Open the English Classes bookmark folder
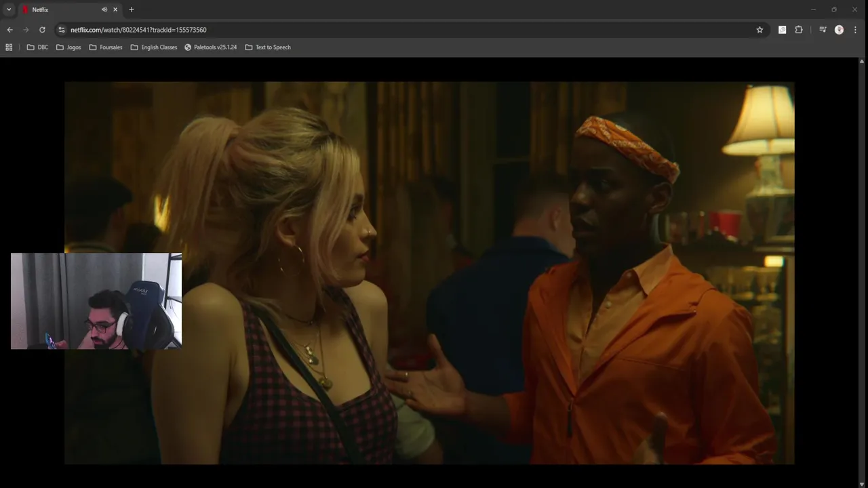 tap(154, 47)
